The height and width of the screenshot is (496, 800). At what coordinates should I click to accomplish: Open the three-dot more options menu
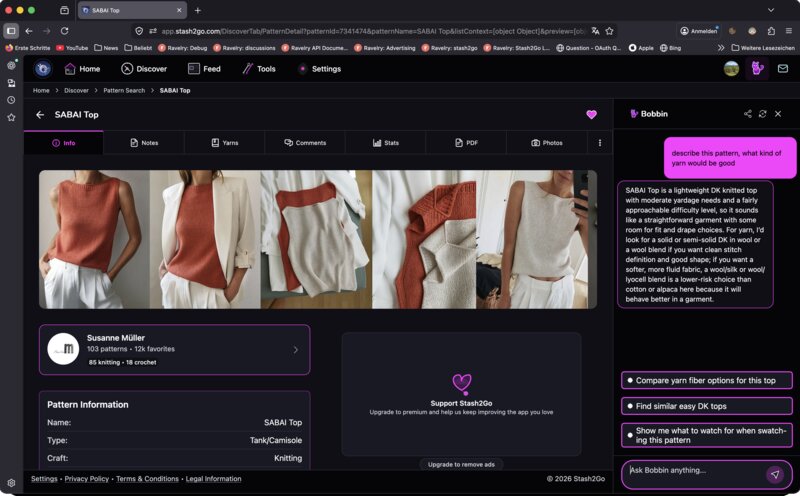coord(600,143)
